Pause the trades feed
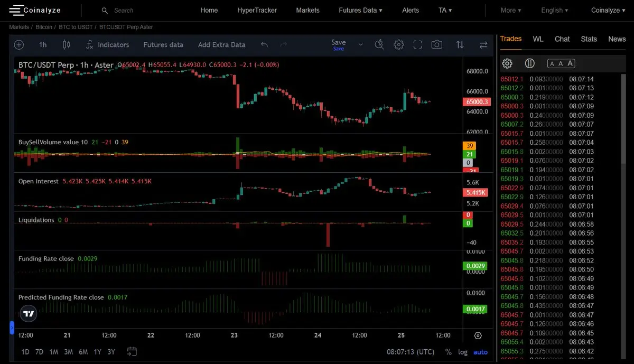Screen dimensions: 634x364 point(530,63)
